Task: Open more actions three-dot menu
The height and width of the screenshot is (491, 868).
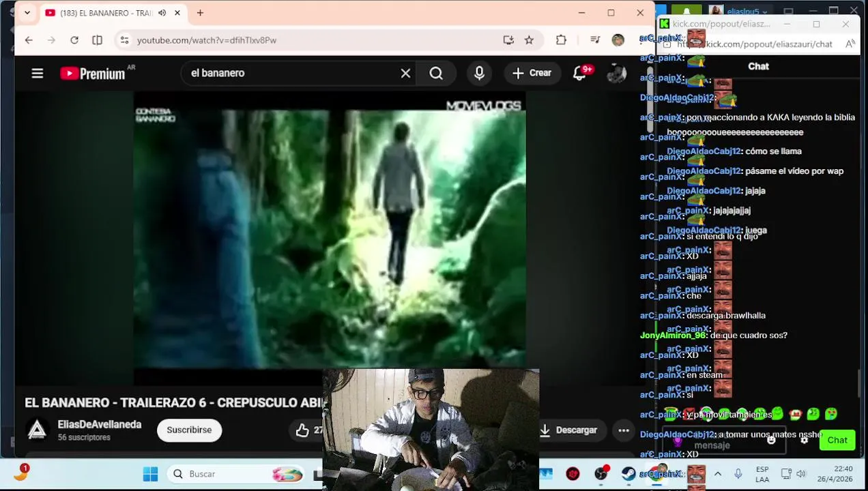Action: pyautogui.click(x=624, y=430)
